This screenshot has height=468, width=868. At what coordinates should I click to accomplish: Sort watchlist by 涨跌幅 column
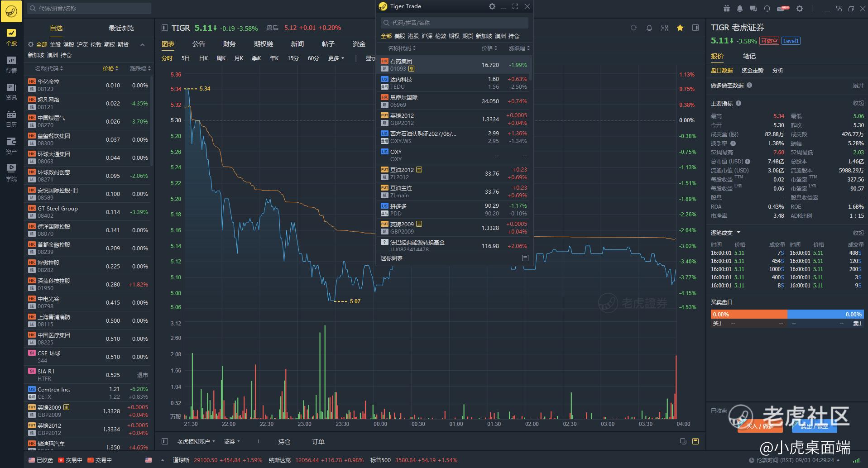tap(140, 68)
